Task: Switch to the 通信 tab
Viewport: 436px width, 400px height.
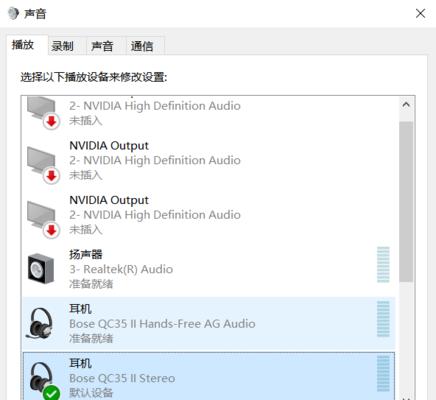Action: [x=142, y=46]
